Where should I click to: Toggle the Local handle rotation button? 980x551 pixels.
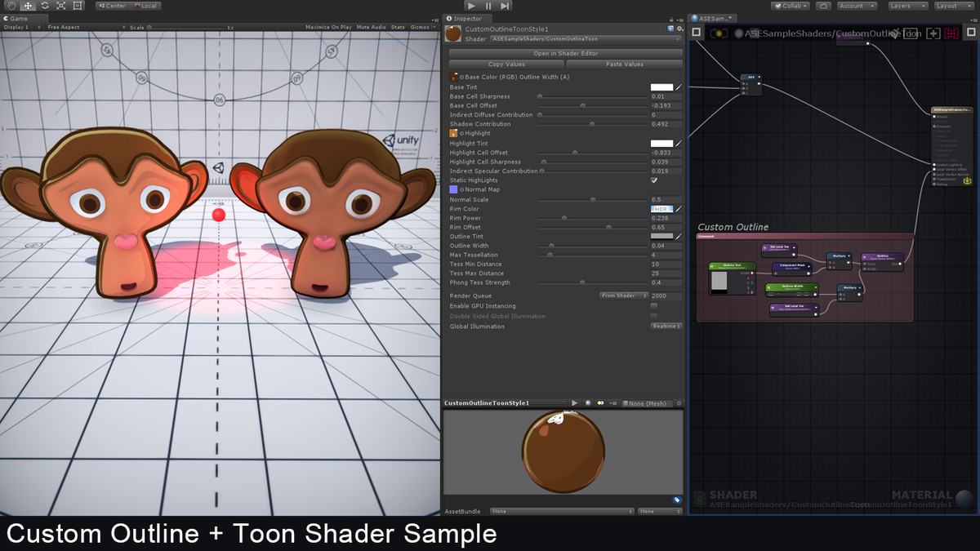click(145, 6)
